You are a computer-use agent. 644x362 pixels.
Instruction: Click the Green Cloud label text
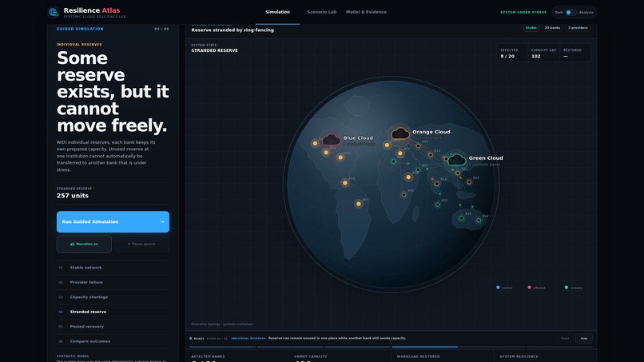[x=486, y=158]
